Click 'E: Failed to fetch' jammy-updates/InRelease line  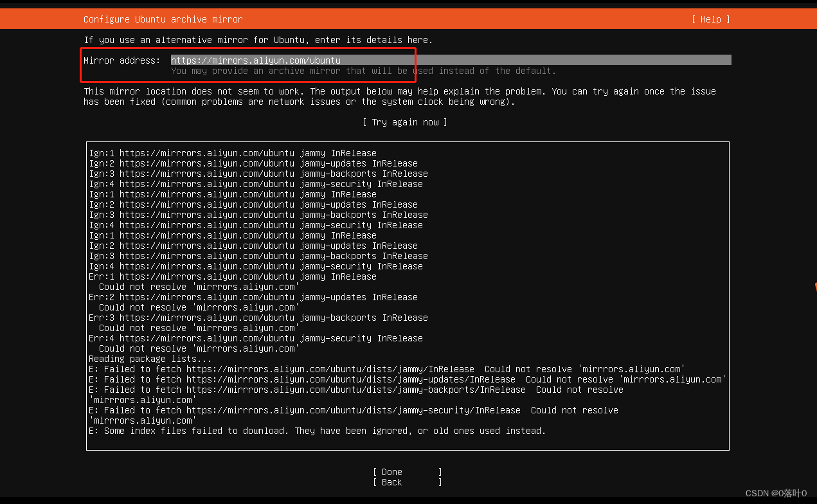(408, 379)
